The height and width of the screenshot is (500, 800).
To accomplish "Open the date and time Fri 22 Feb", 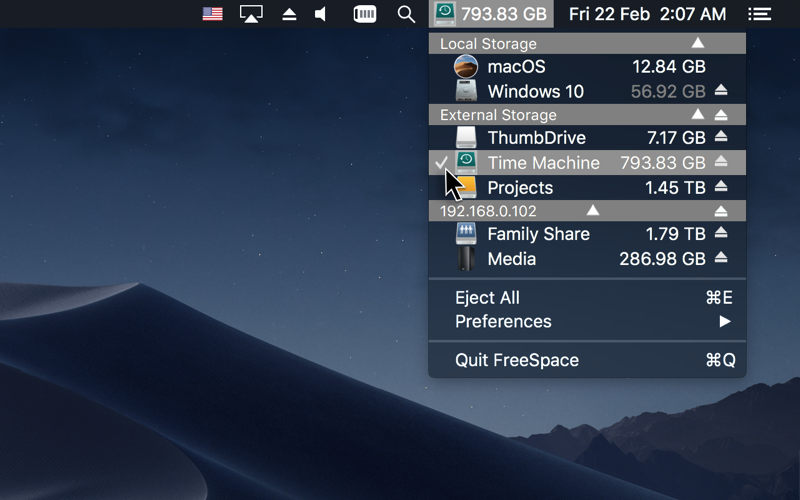I will (647, 14).
